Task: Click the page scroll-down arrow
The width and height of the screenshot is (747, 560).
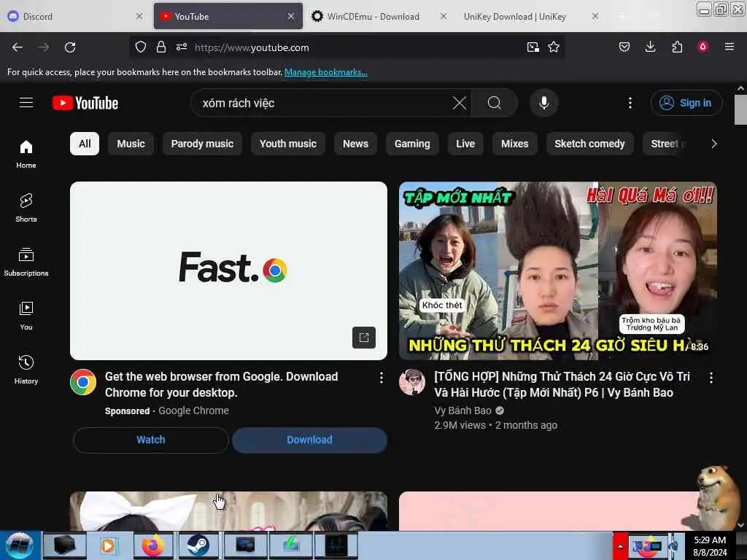Action: click(740, 525)
